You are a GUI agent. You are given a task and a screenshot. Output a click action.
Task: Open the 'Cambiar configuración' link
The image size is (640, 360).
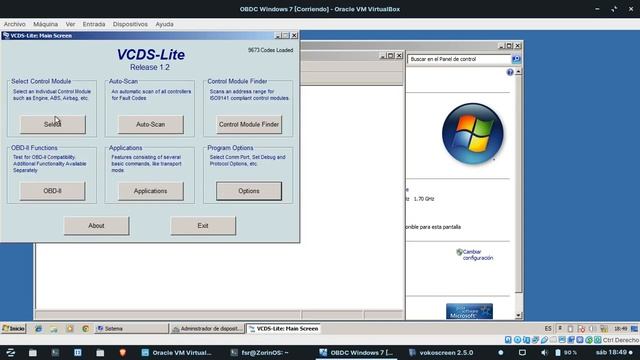(478, 255)
